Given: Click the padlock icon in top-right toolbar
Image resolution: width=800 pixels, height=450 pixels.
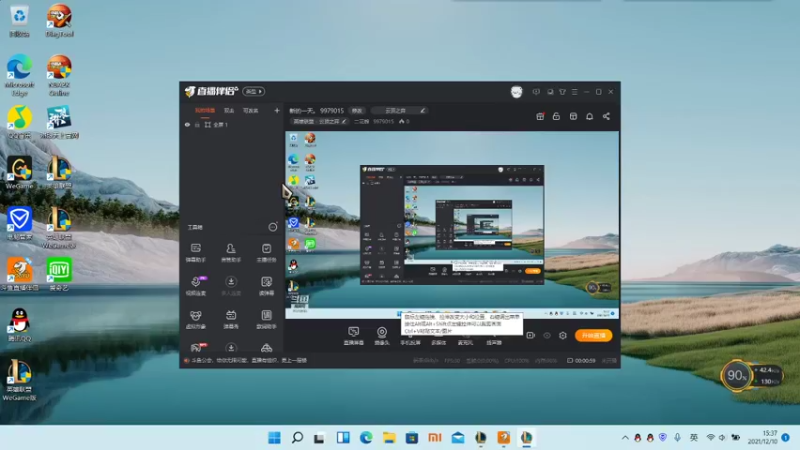Looking at the screenshot, I should [x=556, y=116].
